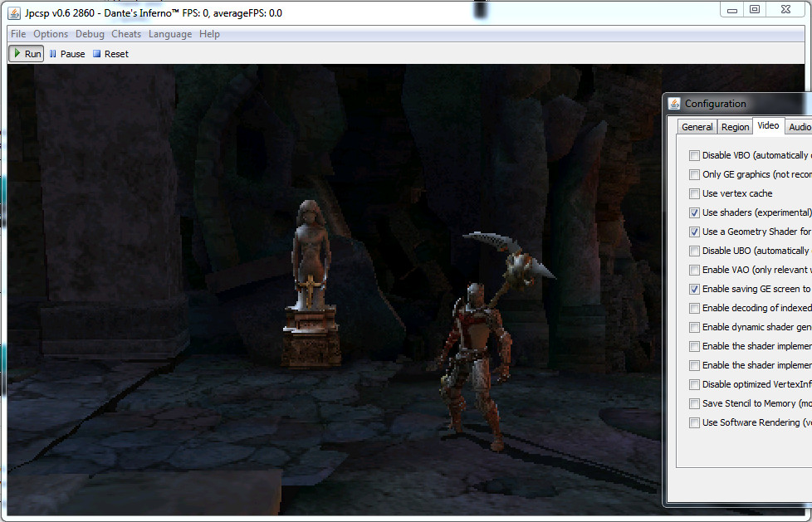The width and height of the screenshot is (812, 522).
Task: Minimize the Jpcsp main window
Action: point(731,9)
